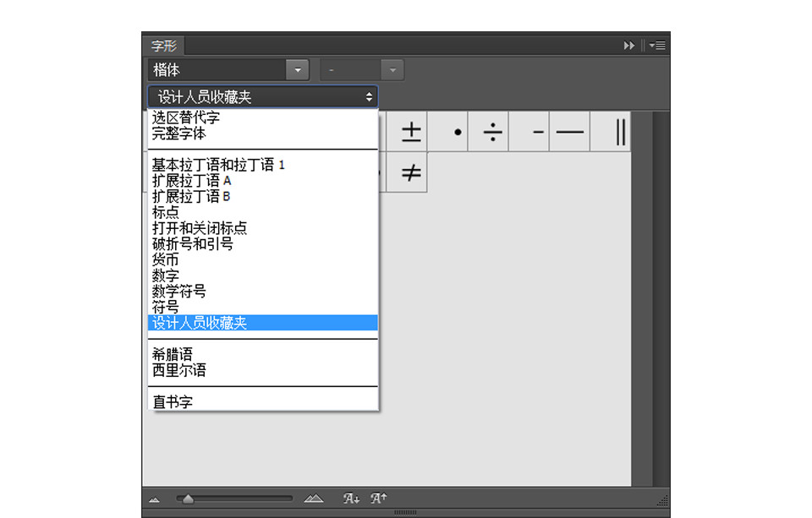Select the 西里尔语 category

tap(263, 370)
